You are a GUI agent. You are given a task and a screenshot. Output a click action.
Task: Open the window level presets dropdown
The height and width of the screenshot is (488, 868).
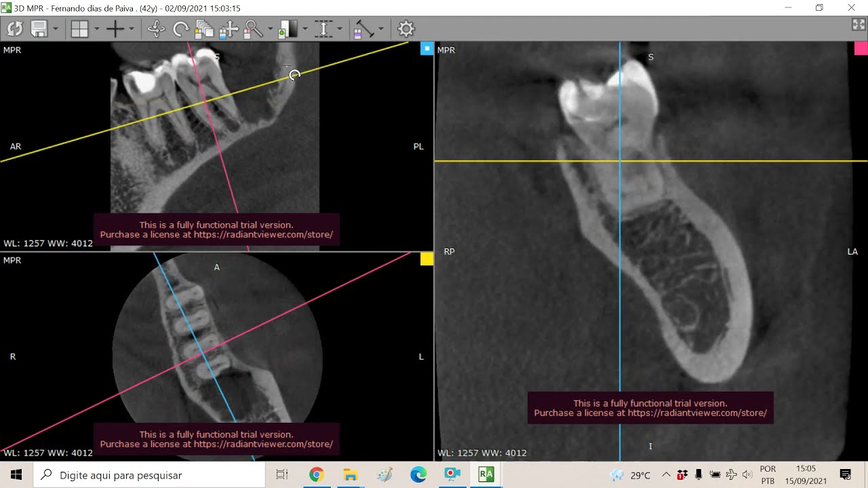305,29
